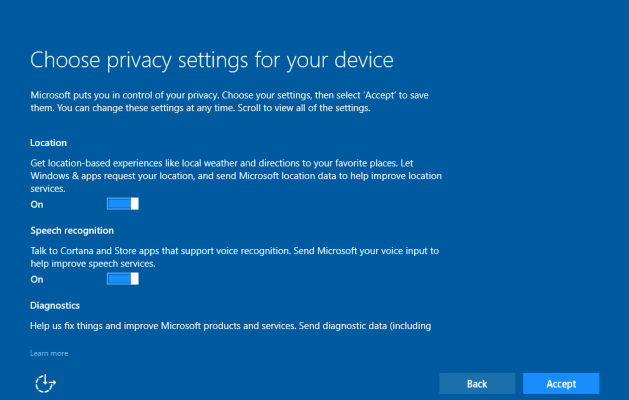The image size is (629, 400).
Task: Select the On label beside Location switch
Action: [37, 205]
